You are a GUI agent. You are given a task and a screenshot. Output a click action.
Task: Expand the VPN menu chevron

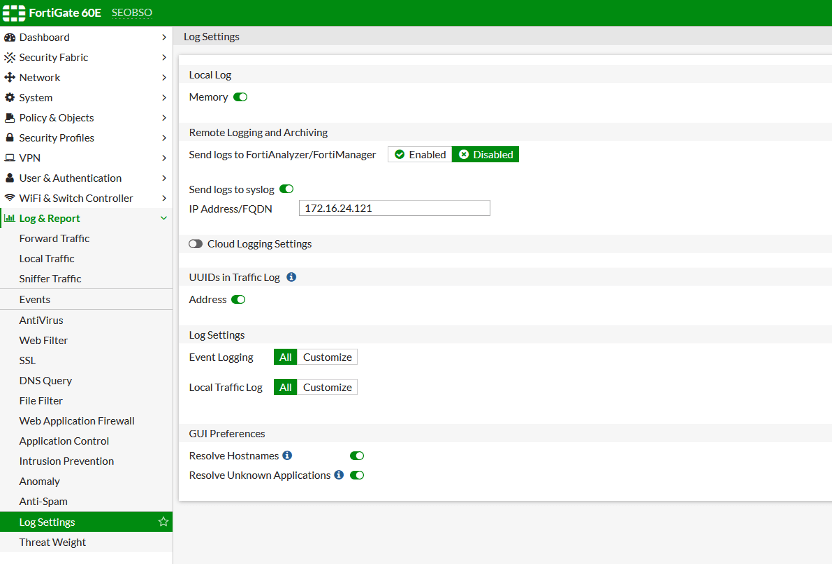(164, 158)
